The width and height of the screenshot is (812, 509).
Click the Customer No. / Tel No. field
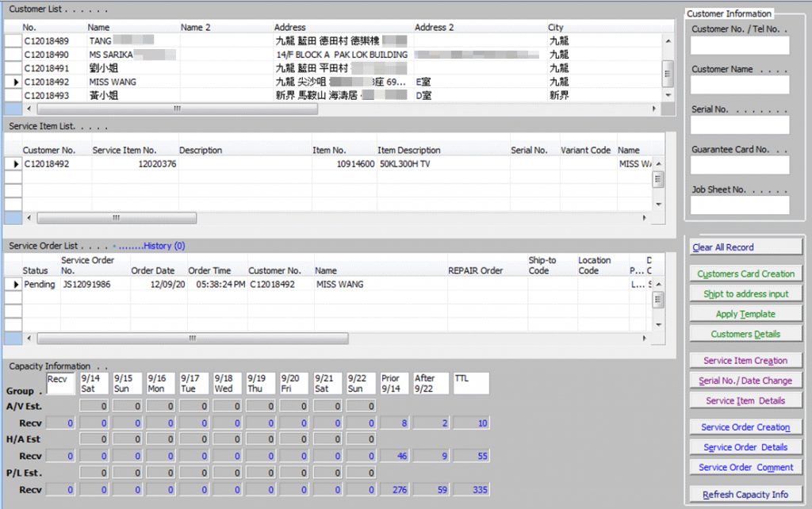click(740, 45)
